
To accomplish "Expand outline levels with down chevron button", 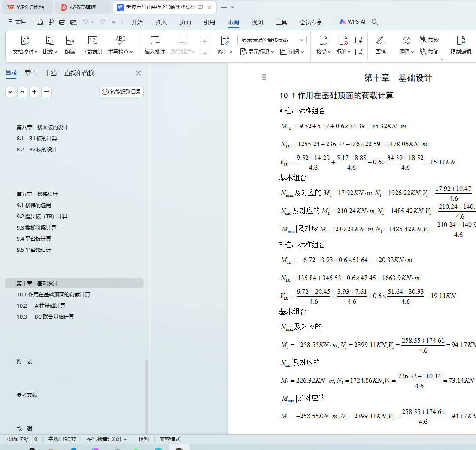I will (x=10, y=92).
